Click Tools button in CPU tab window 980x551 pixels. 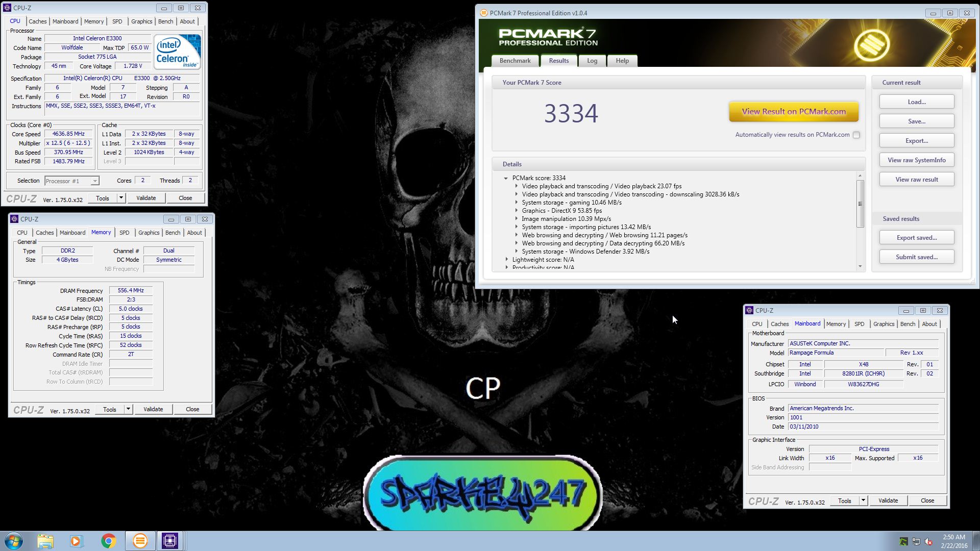coord(103,198)
